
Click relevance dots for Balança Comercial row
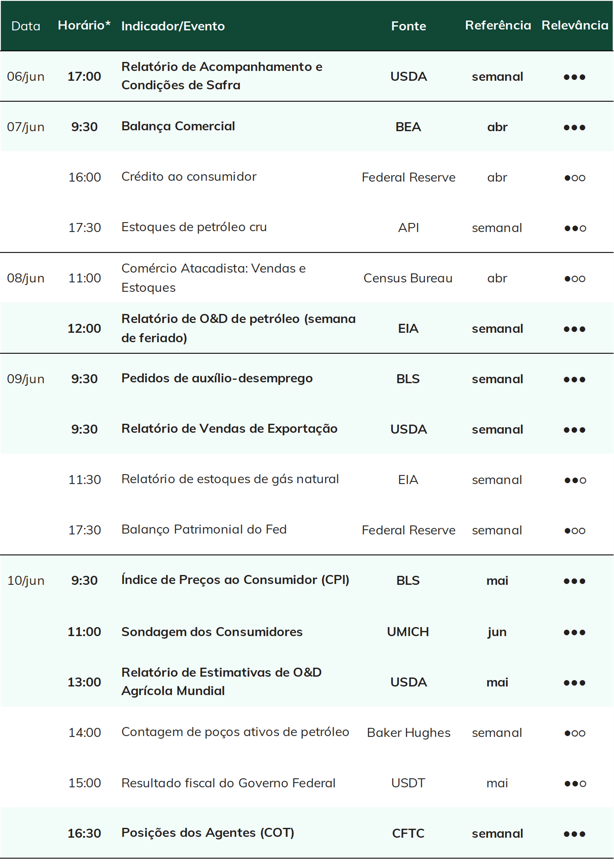pos(574,127)
